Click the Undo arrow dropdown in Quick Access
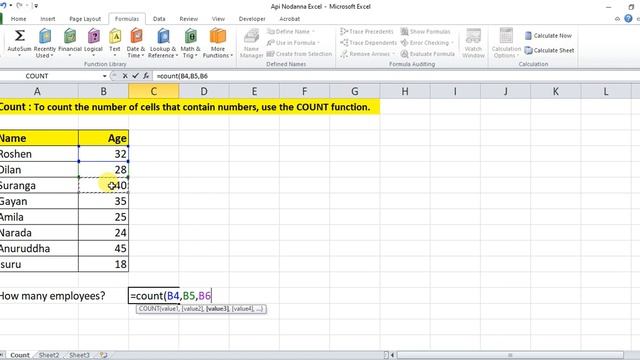Viewport: 640px width, 360px height. click(x=10, y=6)
